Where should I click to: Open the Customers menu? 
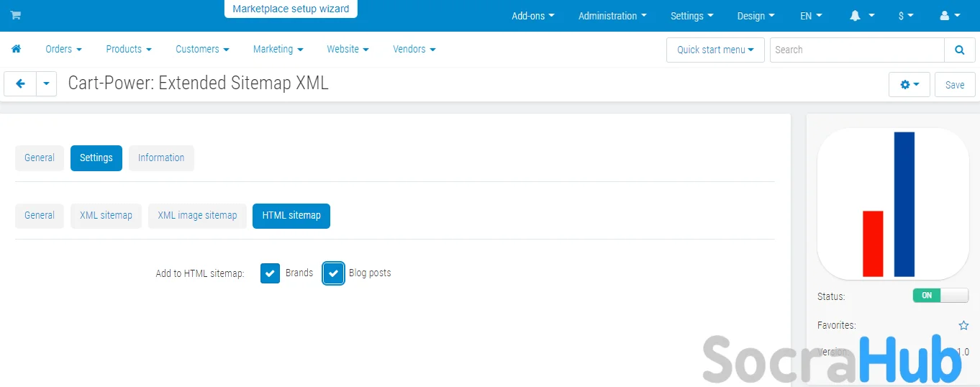point(202,49)
